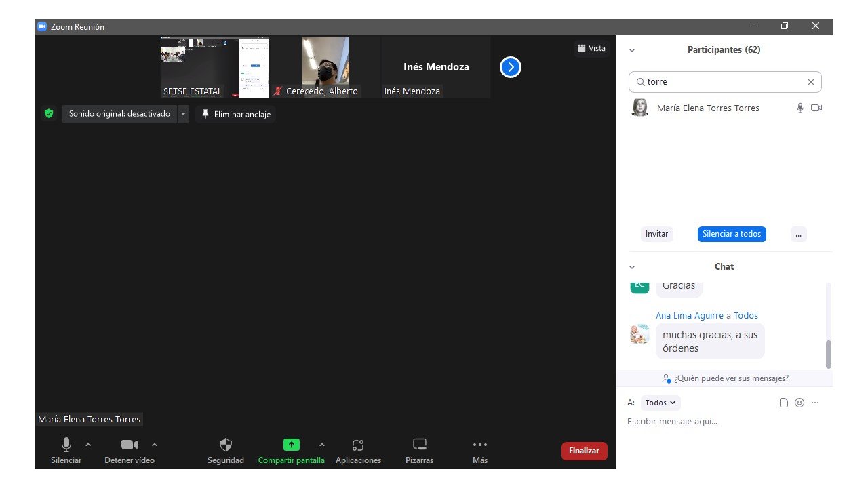868x488 pixels.
Task: Click María Elena Torres Torres name label on video
Action: (89, 420)
